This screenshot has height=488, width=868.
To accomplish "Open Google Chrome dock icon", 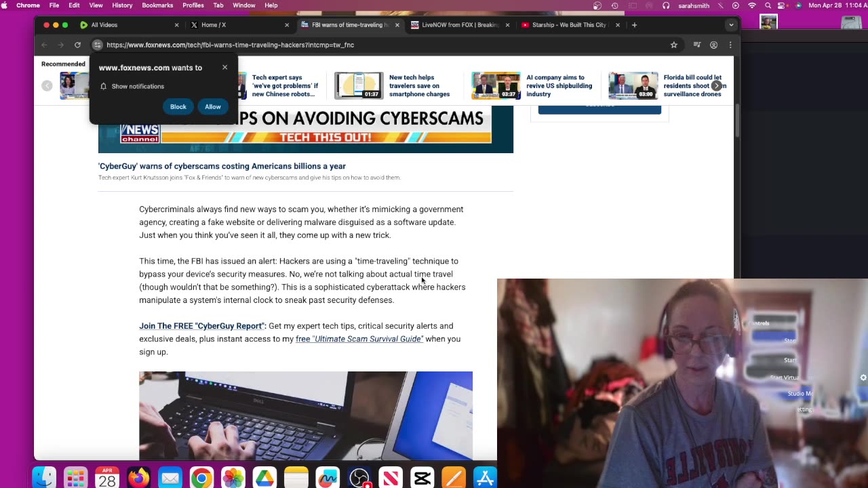I will tap(201, 478).
